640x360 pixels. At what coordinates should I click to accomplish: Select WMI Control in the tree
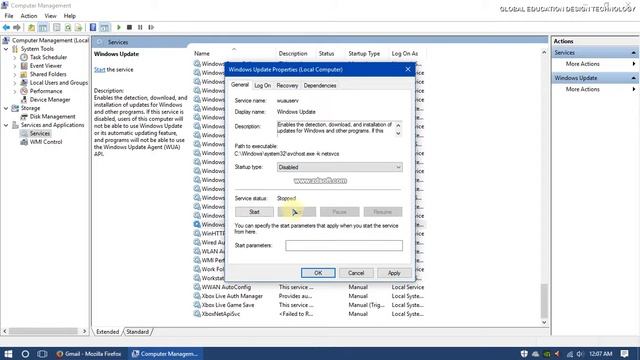pos(46,142)
